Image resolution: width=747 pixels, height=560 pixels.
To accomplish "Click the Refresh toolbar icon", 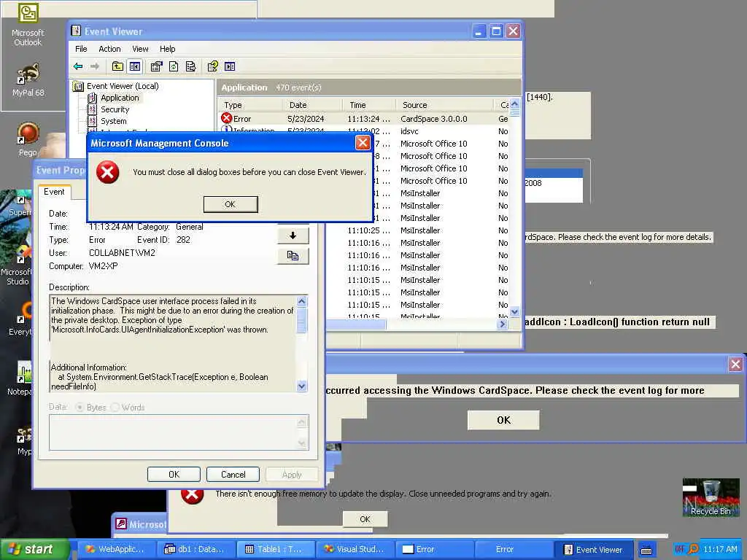I will pos(174,66).
